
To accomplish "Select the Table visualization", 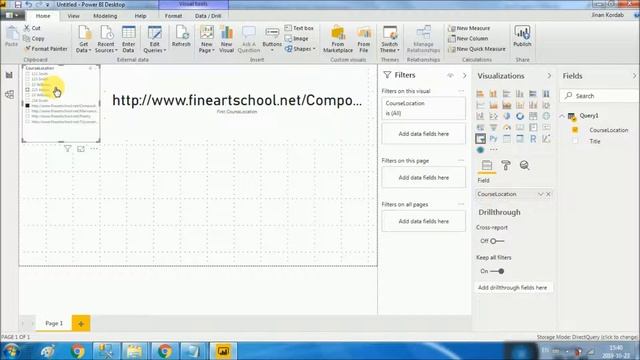I will [x=507, y=138].
